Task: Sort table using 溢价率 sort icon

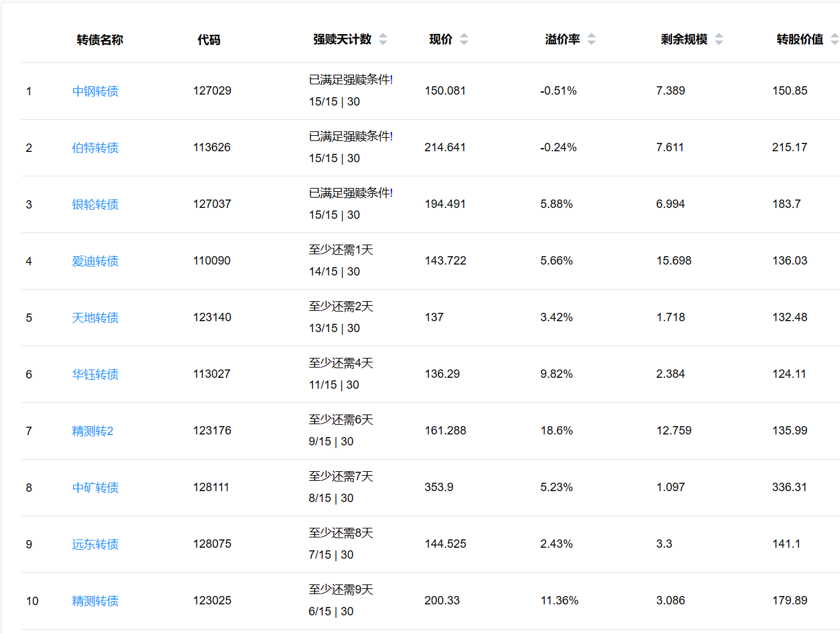Action: pos(592,39)
